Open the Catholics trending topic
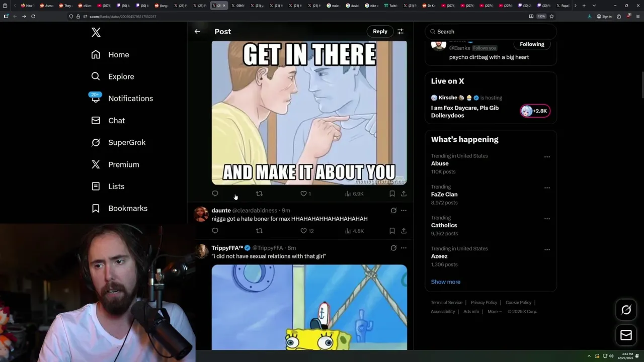Screen dimensions: 644x362 pos(444,225)
